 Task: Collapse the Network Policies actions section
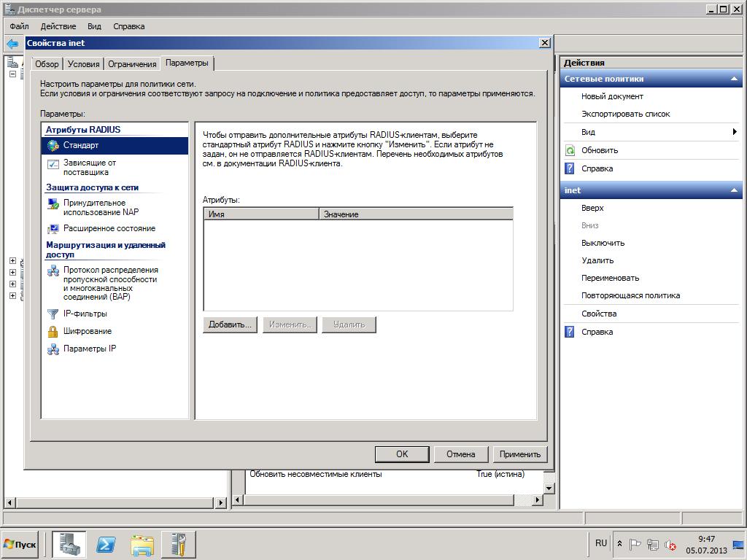735,79
